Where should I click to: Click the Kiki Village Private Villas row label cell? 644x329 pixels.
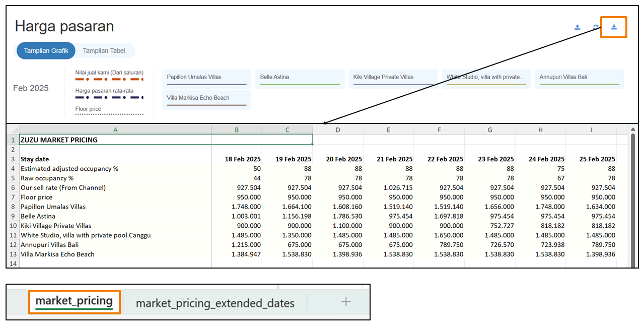coord(115,226)
